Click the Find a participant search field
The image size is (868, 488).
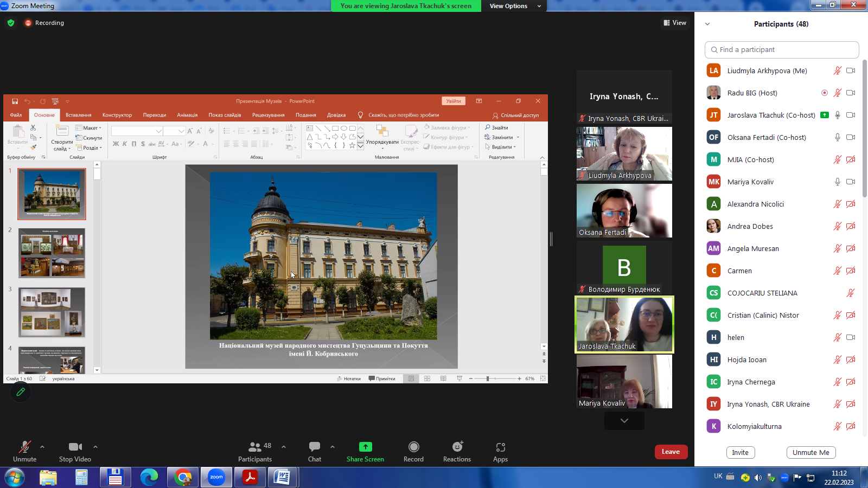[x=781, y=50]
